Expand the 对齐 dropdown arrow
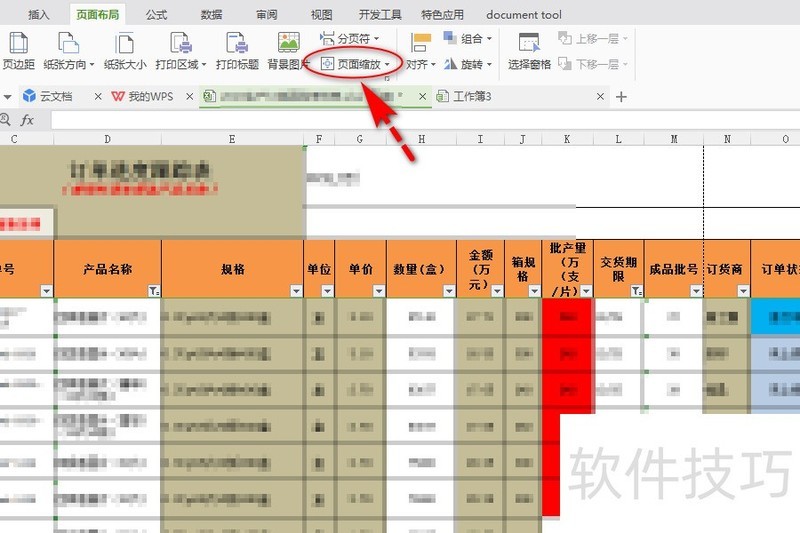800x533 pixels. pos(433,64)
